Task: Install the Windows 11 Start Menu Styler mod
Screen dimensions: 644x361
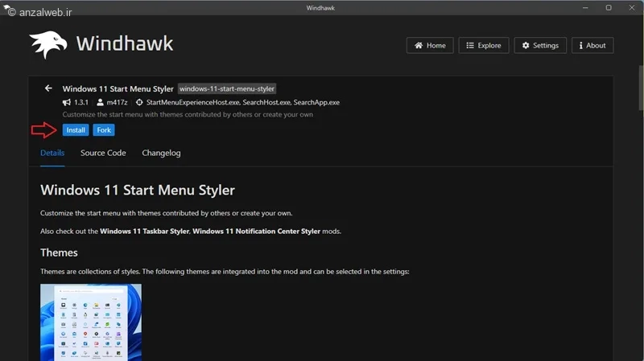Action: click(76, 130)
